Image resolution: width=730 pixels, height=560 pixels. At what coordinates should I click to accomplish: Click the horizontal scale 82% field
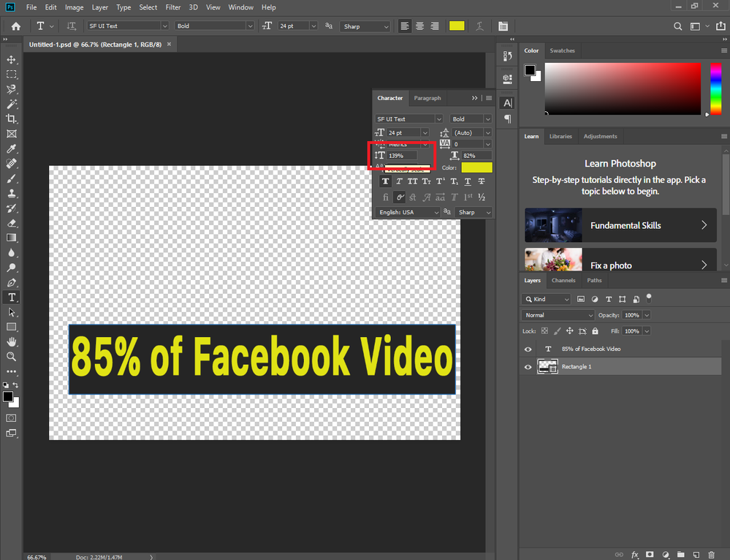[x=477, y=156]
